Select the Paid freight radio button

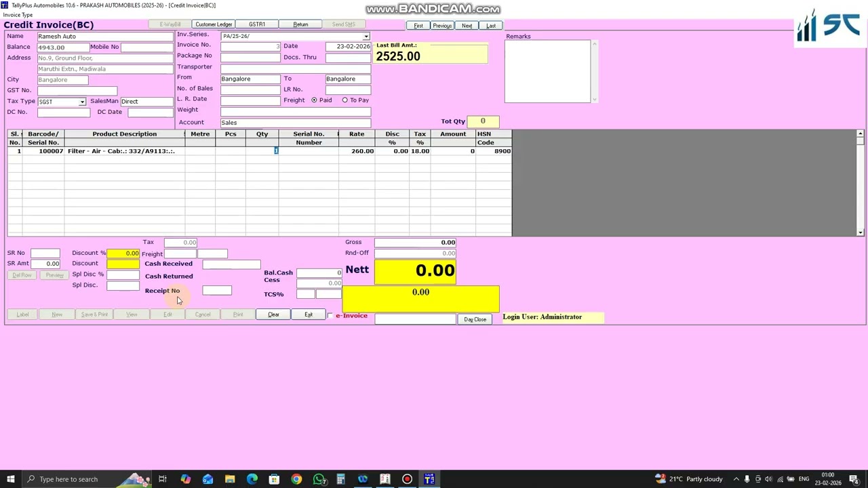[314, 100]
